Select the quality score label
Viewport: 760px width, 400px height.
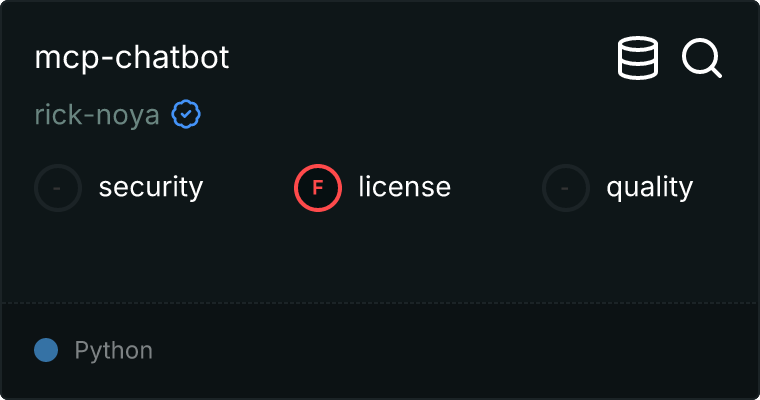point(649,187)
